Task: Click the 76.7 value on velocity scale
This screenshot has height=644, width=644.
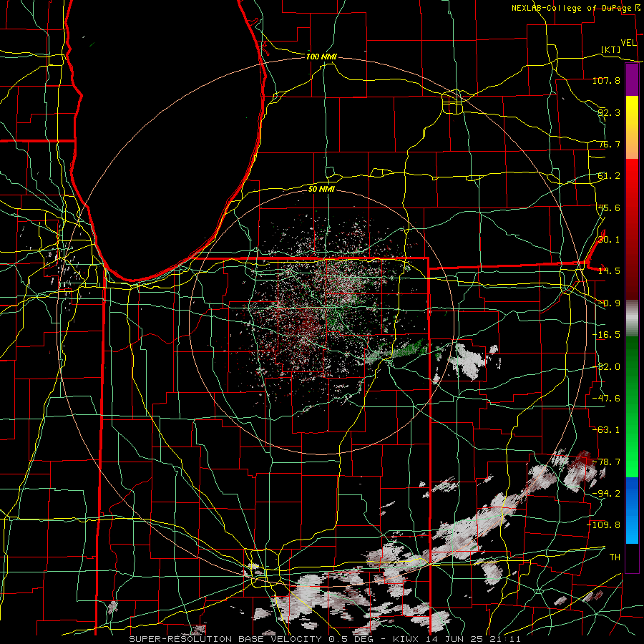Action: coord(609,144)
